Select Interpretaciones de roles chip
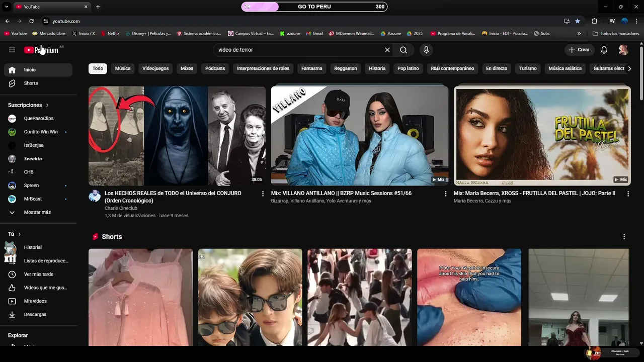This screenshot has height=362, width=644. [263, 68]
